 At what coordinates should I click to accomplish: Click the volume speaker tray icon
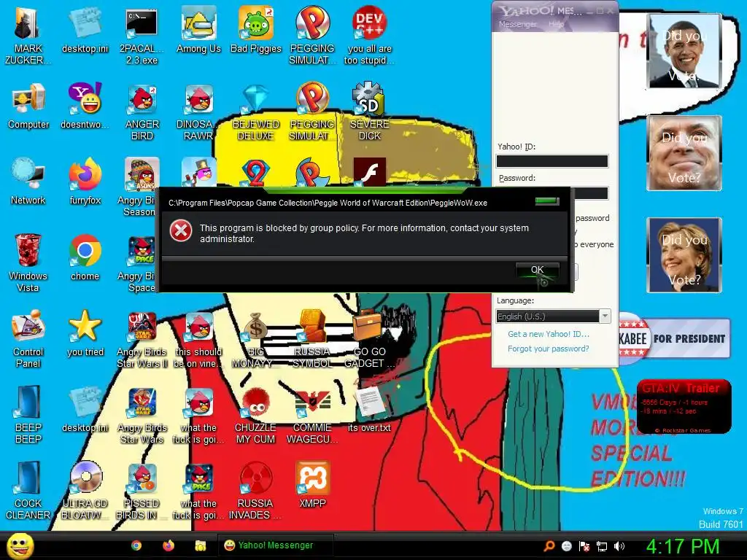click(619, 546)
